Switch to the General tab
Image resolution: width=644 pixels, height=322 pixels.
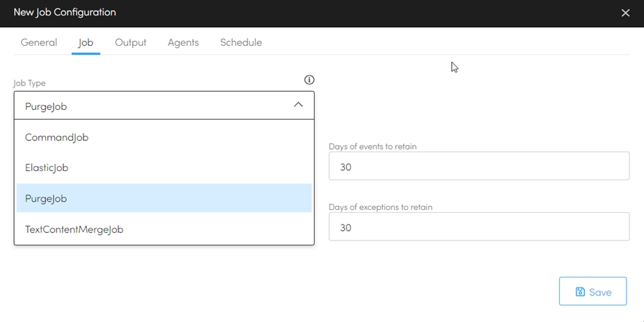pos(39,42)
